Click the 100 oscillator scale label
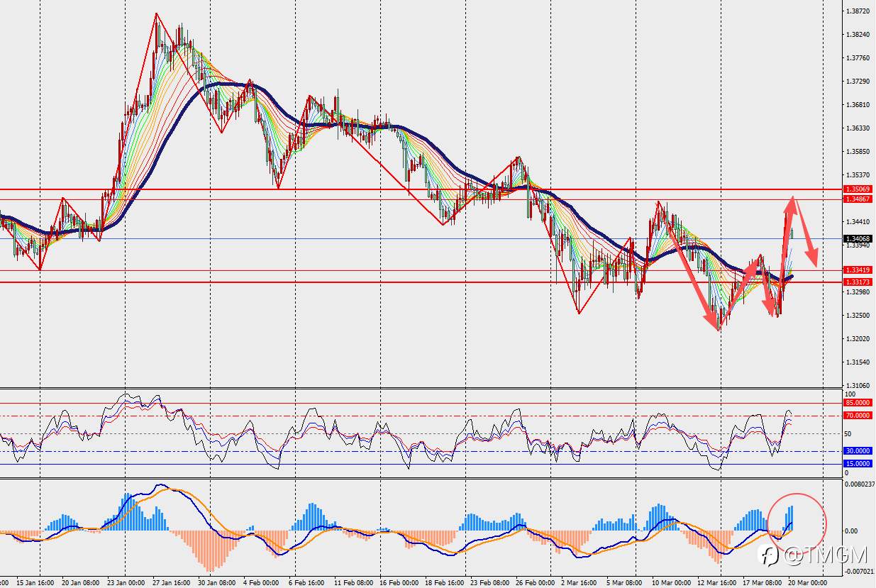The image size is (876, 588). (850, 394)
